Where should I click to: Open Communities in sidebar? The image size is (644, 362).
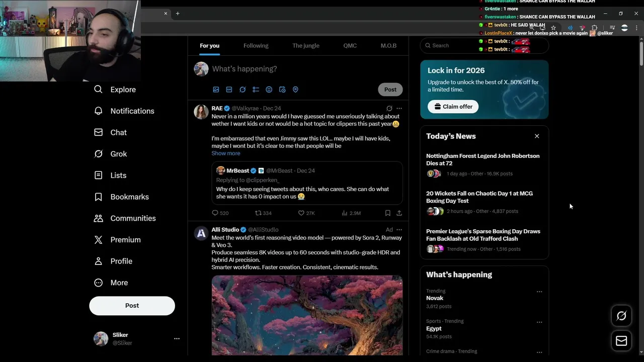(125, 218)
